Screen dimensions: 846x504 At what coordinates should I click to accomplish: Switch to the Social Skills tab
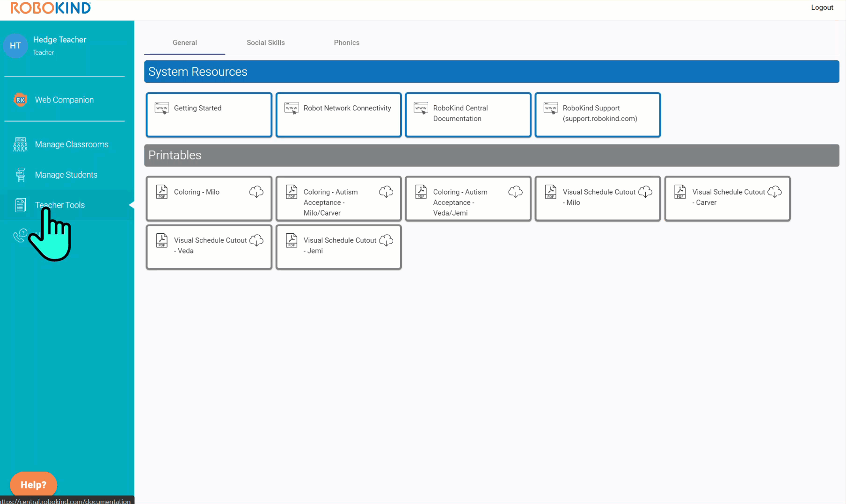coord(265,43)
